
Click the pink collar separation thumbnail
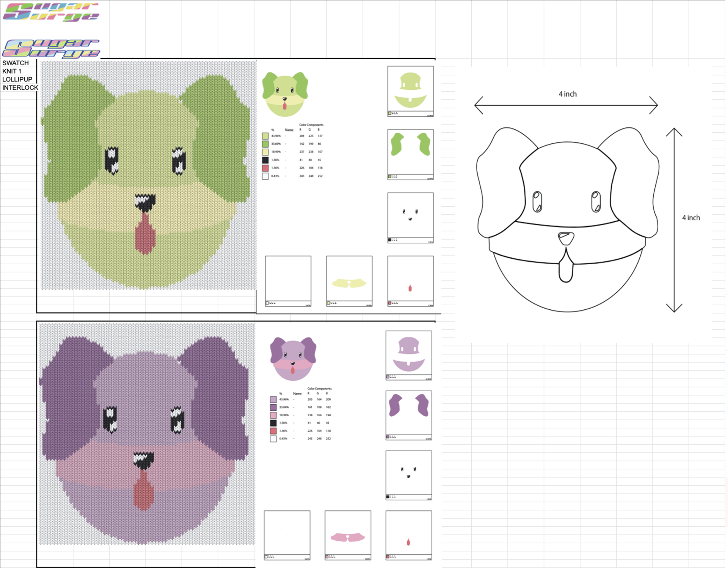[348, 535]
